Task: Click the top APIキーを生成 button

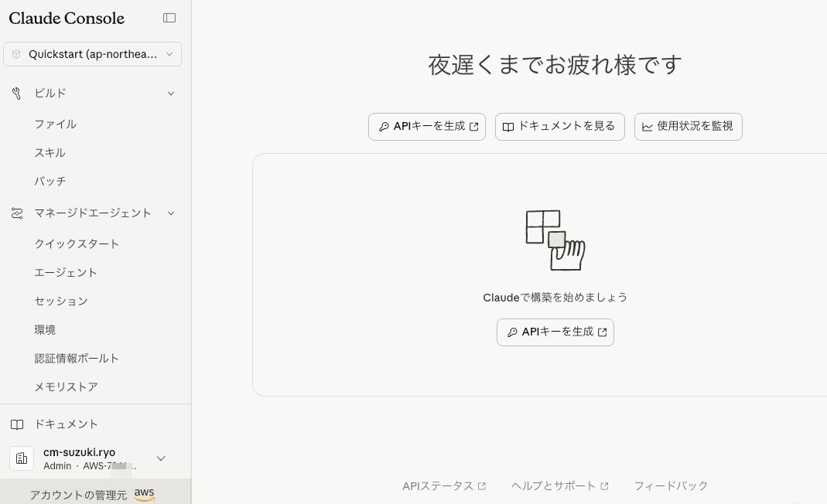Action: [x=427, y=127]
